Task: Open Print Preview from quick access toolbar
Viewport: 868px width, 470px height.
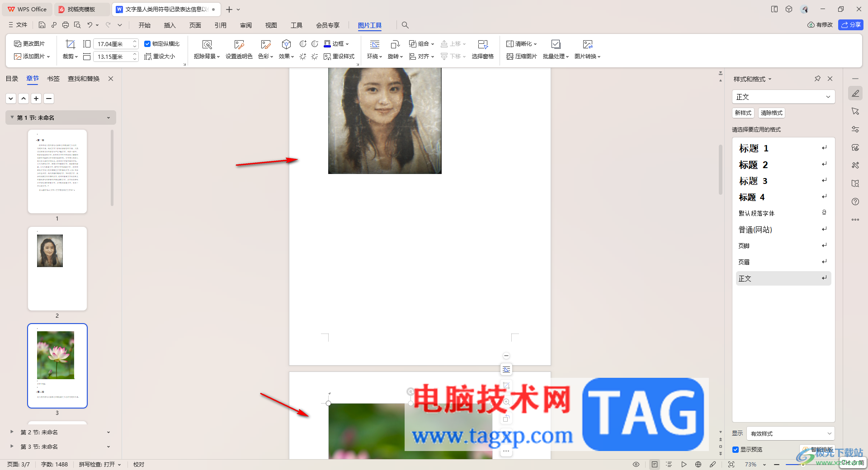Action: (x=77, y=25)
